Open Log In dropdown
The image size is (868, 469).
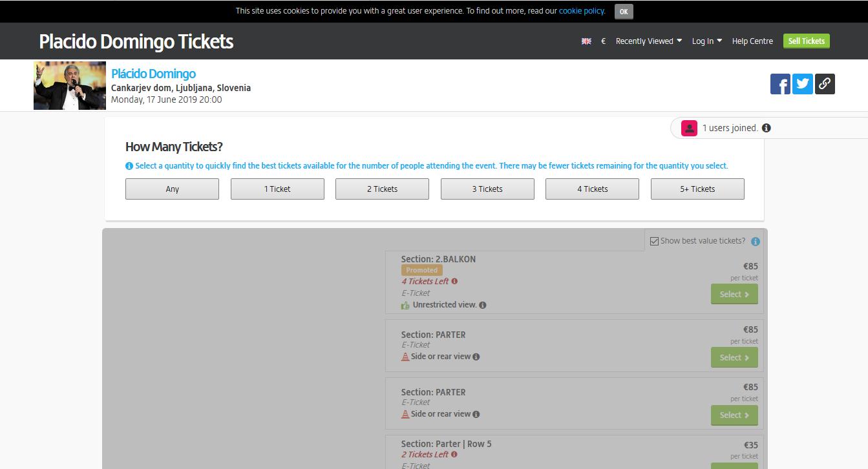707,41
